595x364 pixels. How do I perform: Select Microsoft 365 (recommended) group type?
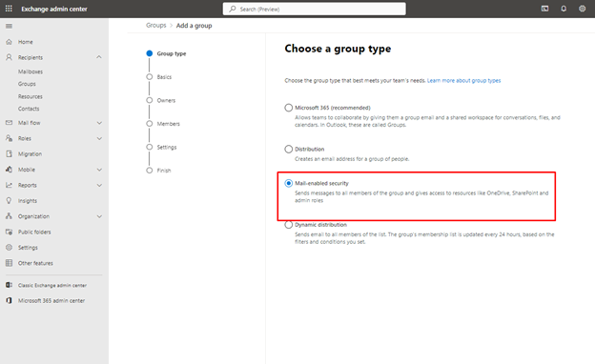tap(288, 108)
